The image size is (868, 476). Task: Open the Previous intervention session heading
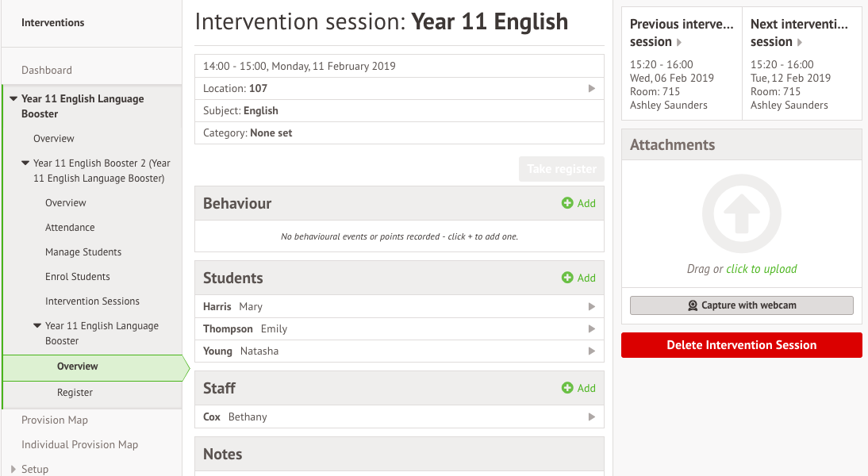click(x=682, y=33)
